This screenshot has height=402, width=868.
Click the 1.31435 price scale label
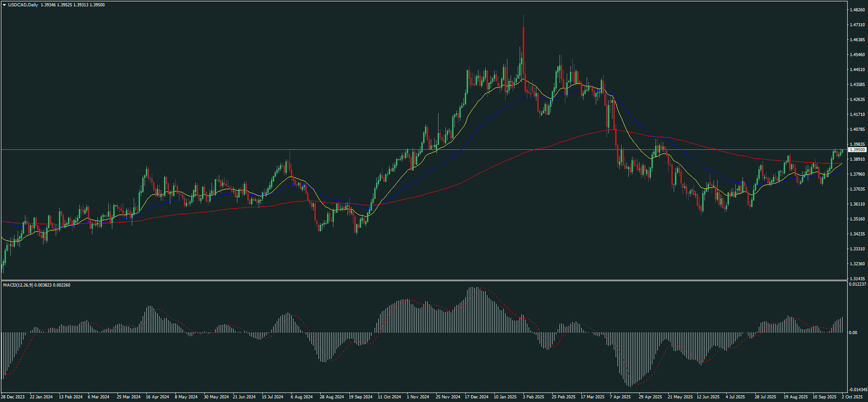857,279
